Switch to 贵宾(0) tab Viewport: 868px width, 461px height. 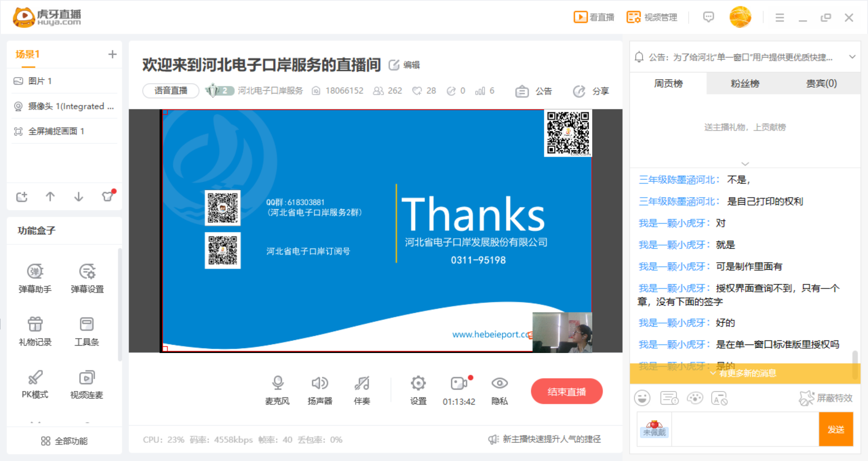(x=821, y=84)
